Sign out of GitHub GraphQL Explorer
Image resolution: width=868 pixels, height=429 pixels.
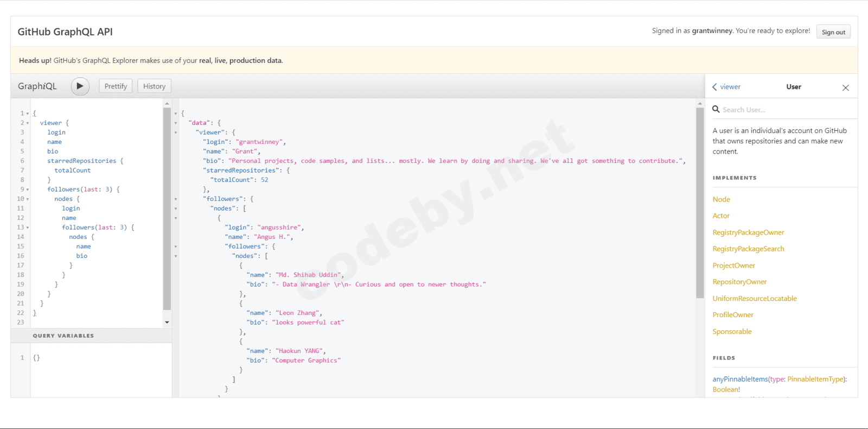(833, 32)
